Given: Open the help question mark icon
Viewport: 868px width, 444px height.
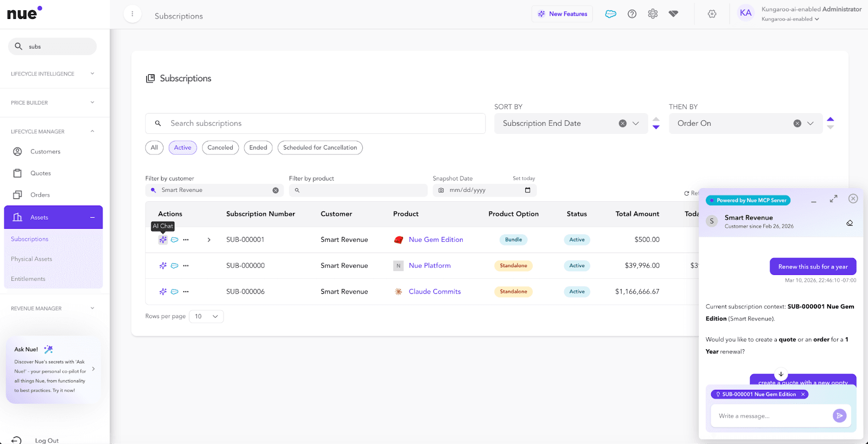Looking at the screenshot, I should (632, 14).
